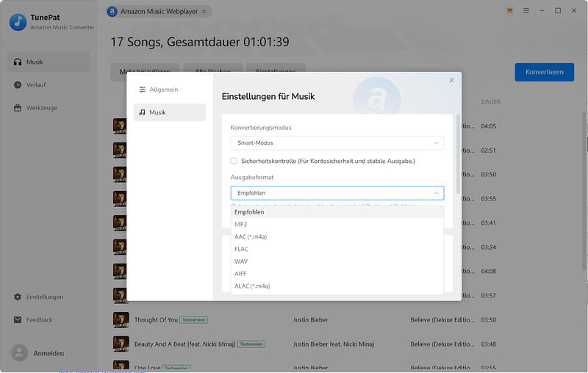Select the Musik settings tab

click(170, 112)
